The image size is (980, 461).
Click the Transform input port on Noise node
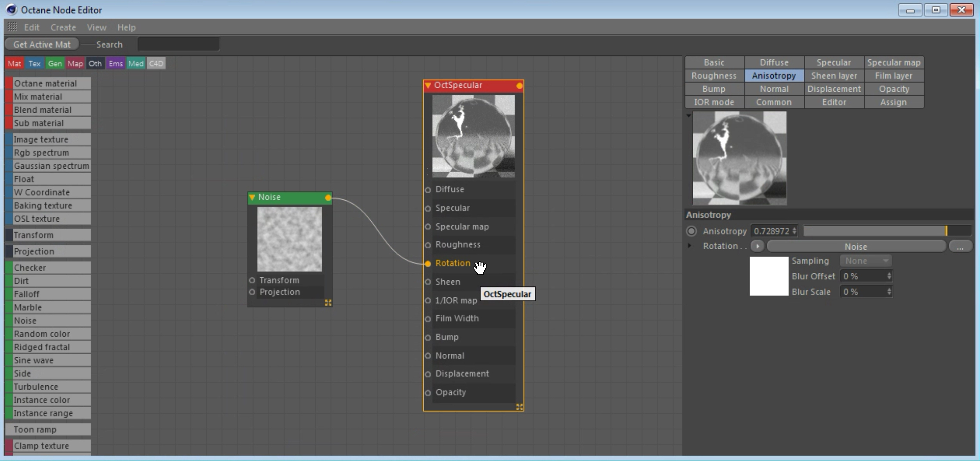click(252, 280)
